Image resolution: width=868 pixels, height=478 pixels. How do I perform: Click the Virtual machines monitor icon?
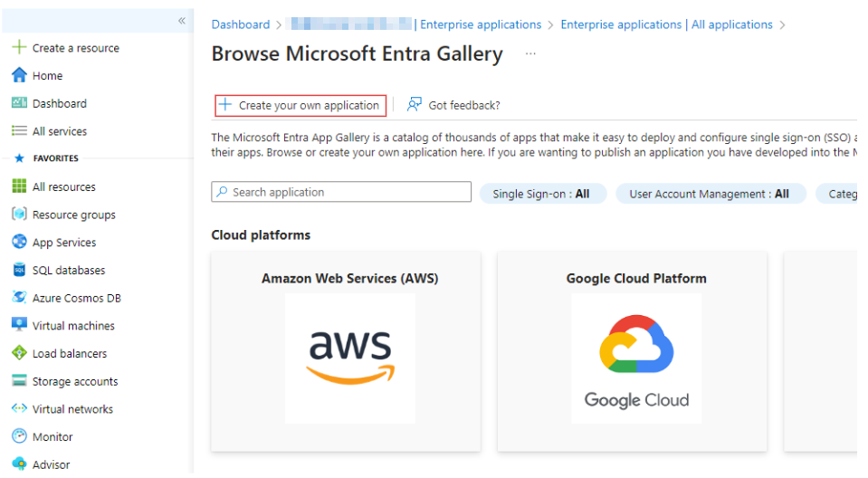pyautogui.click(x=19, y=325)
